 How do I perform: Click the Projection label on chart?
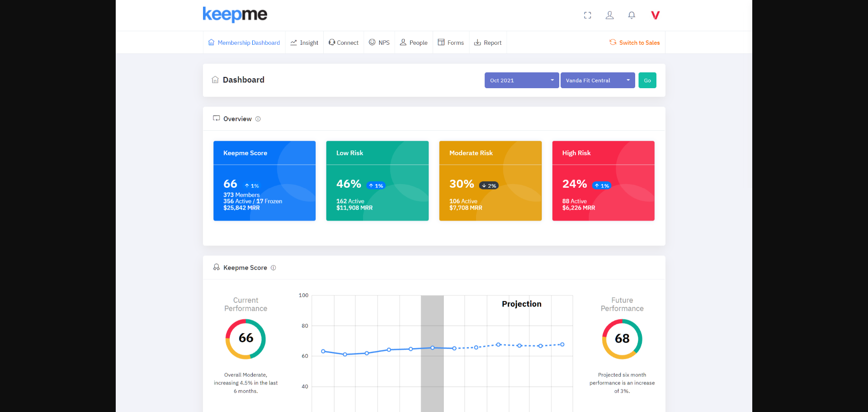tap(522, 304)
